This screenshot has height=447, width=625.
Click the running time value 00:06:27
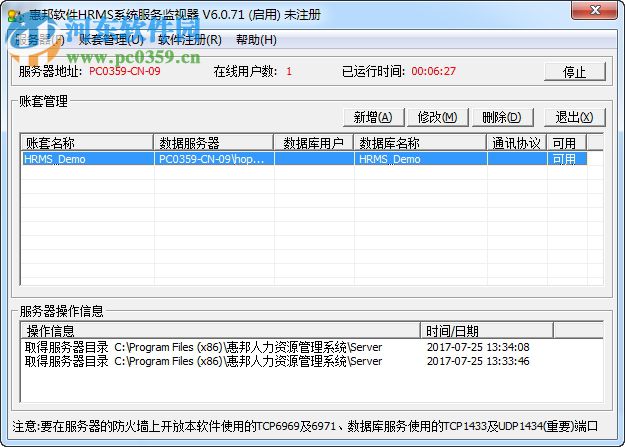coord(433,71)
